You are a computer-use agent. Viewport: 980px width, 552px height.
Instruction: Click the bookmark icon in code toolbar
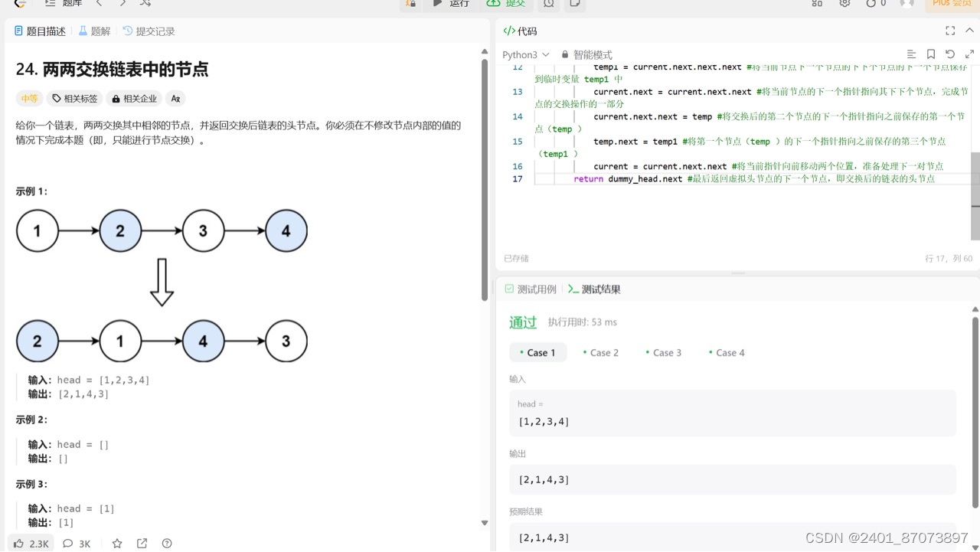click(931, 54)
